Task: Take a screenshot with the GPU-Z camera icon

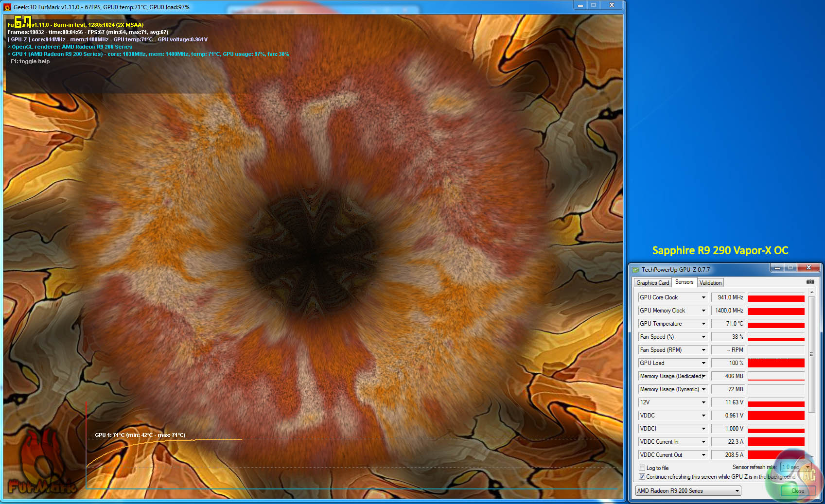Action: coord(810,282)
